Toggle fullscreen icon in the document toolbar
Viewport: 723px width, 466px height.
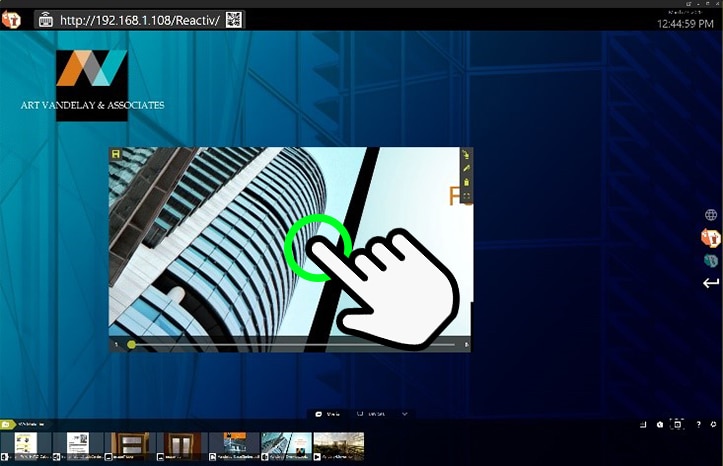(466, 196)
